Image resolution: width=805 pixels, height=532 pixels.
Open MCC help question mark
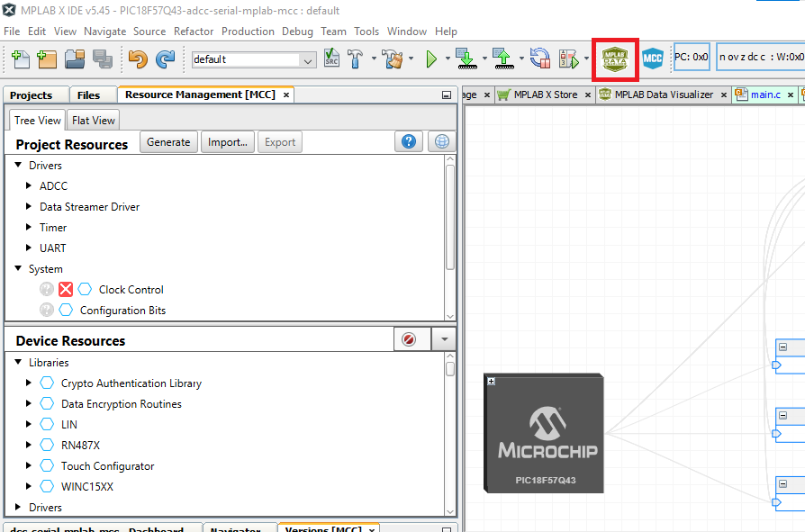(x=409, y=141)
